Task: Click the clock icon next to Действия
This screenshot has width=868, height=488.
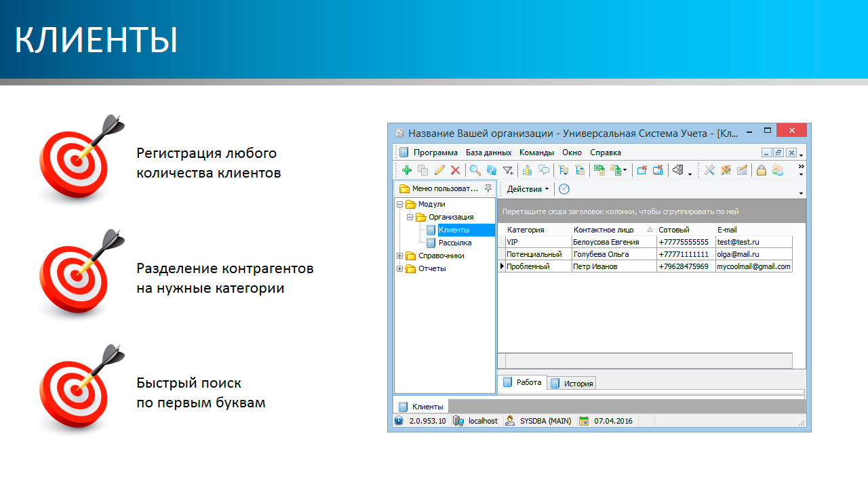Action: 564,189
